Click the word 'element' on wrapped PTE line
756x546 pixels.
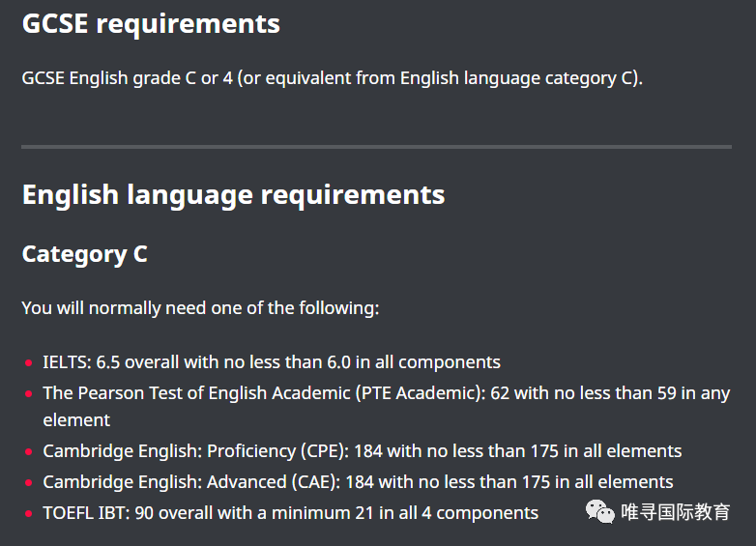point(76,420)
